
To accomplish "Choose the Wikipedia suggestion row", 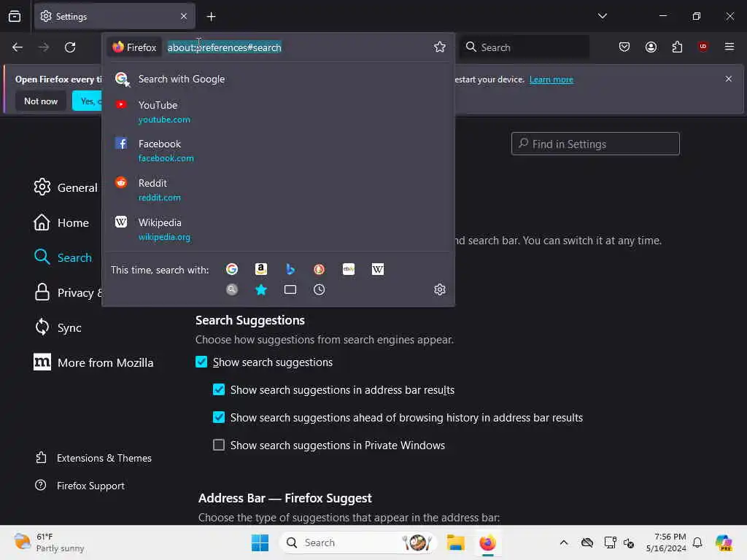I will (x=278, y=229).
